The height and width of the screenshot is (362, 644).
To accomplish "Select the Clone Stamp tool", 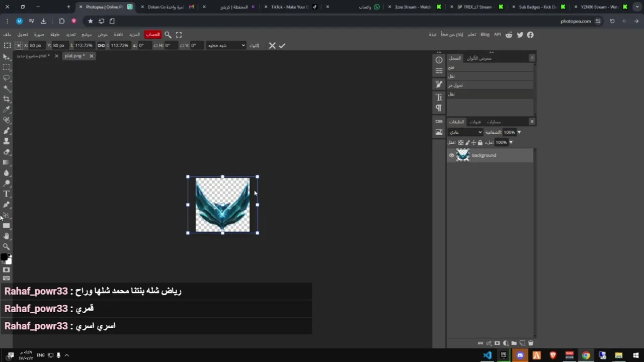I will click(7, 141).
